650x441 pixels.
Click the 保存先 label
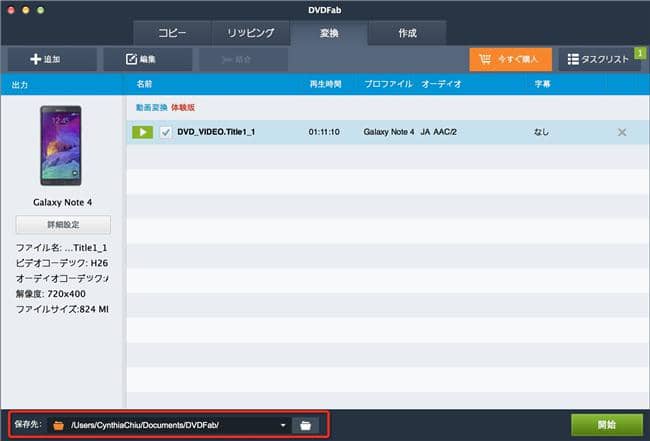[x=28, y=424]
